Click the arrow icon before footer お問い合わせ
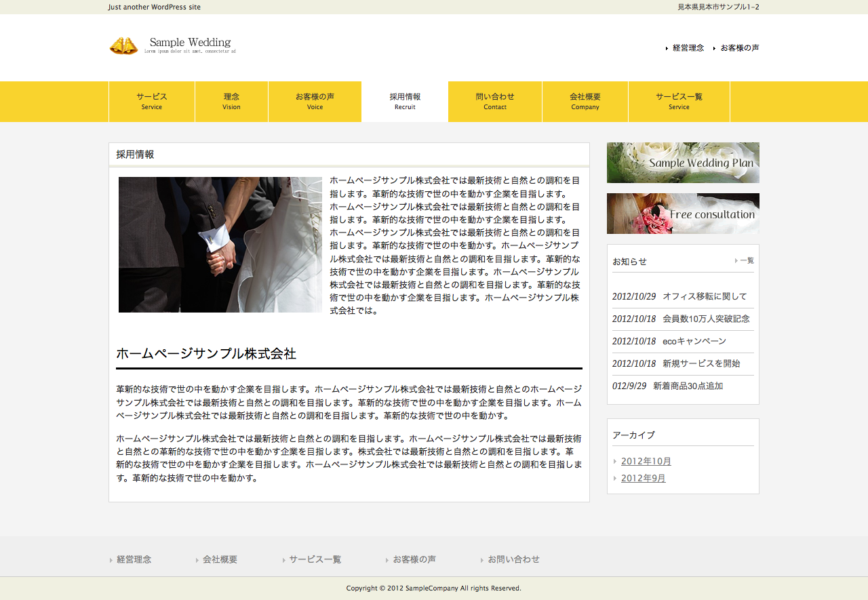The width and height of the screenshot is (868, 600). pos(482,560)
